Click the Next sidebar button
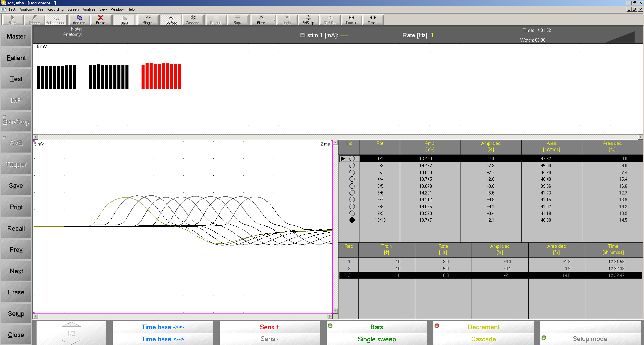 click(16, 271)
